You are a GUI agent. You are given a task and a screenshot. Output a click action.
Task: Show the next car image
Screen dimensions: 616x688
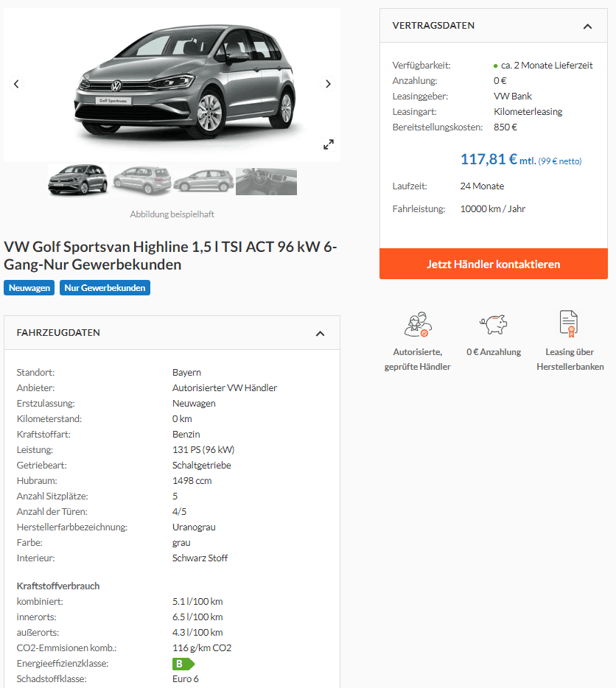[328, 84]
